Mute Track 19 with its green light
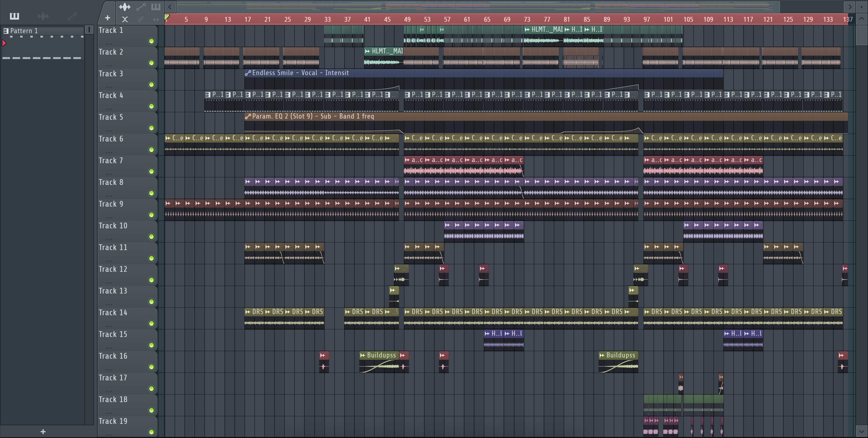Image resolution: width=868 pixels, height=438 pixels. pyautogui.click(x=151, y=432)
